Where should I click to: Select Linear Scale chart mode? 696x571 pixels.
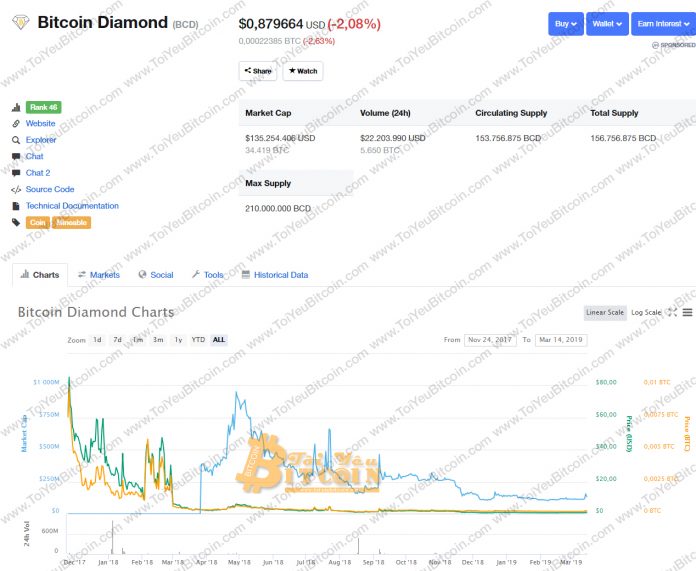[605, 313]
